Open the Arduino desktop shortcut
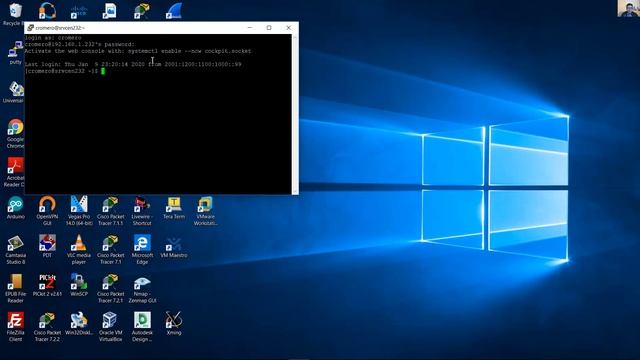 click(16, 207)
